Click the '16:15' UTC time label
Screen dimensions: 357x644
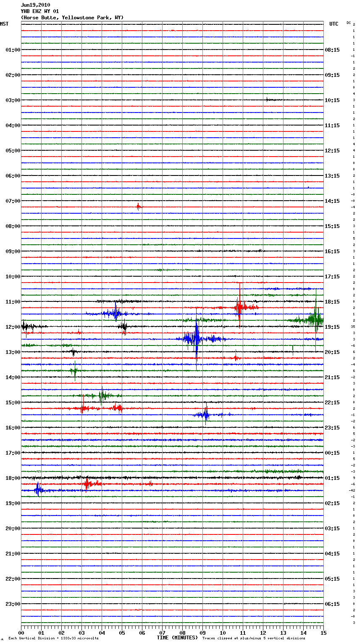pyautogui.click(x=332, y=251)
